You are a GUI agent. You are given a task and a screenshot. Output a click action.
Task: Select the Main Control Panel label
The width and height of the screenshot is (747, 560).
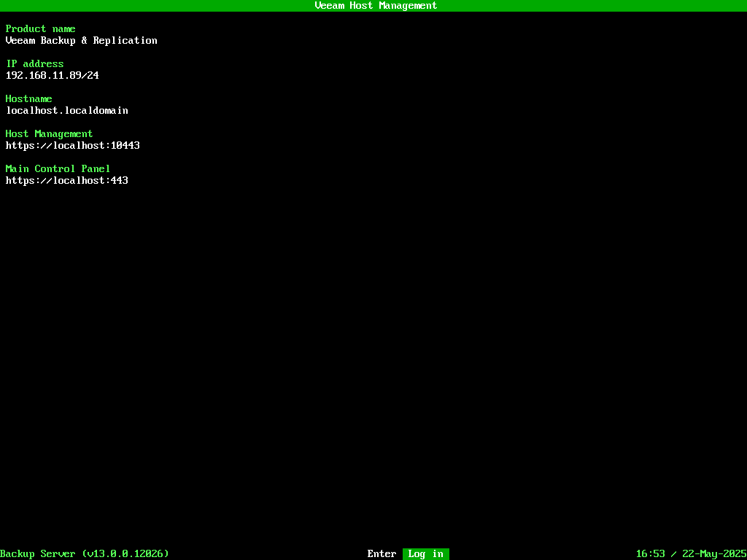(x=58, y=169)
